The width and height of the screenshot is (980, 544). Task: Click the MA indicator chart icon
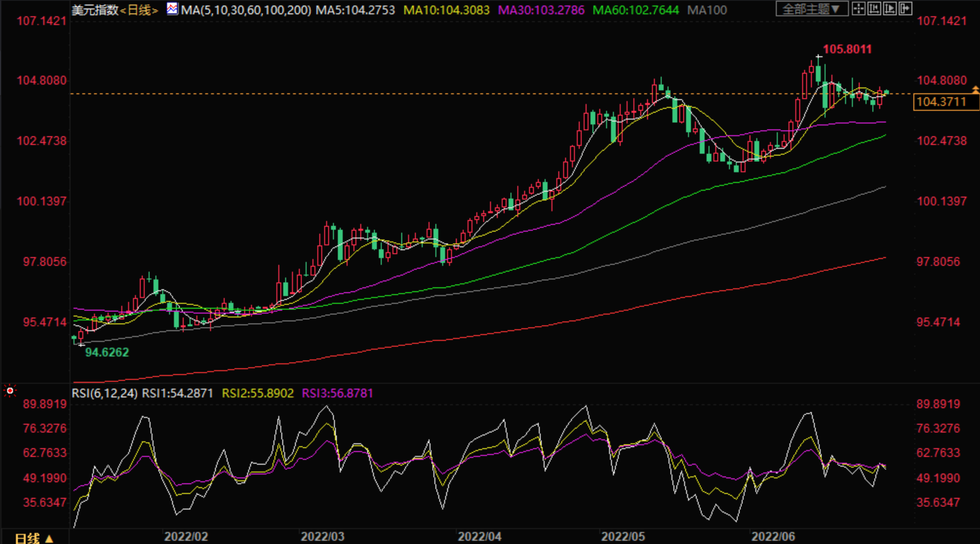(x=172, y=9)
